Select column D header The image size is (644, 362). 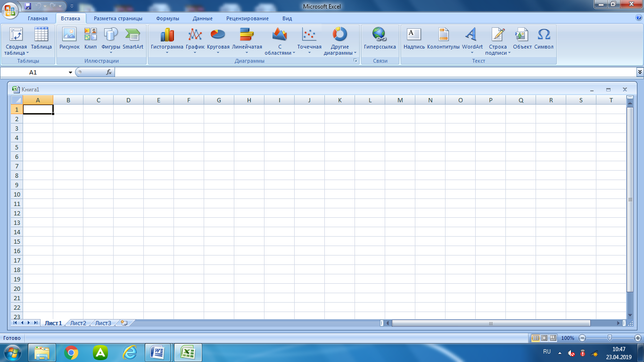point(128,100)
